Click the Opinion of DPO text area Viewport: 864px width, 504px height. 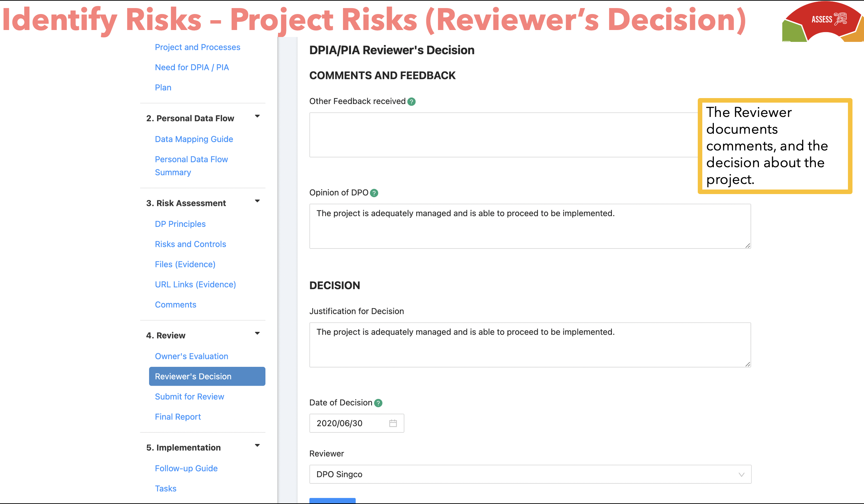[x=530, y=226]
